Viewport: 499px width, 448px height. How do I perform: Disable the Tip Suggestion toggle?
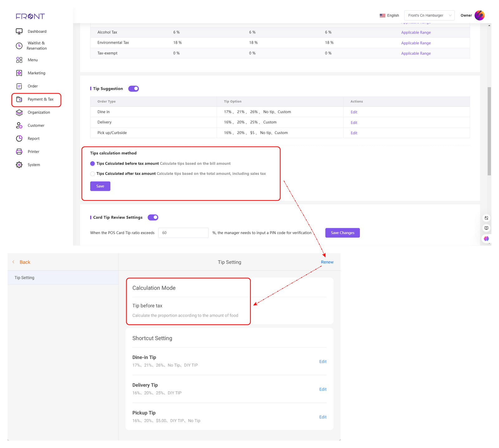133,89
